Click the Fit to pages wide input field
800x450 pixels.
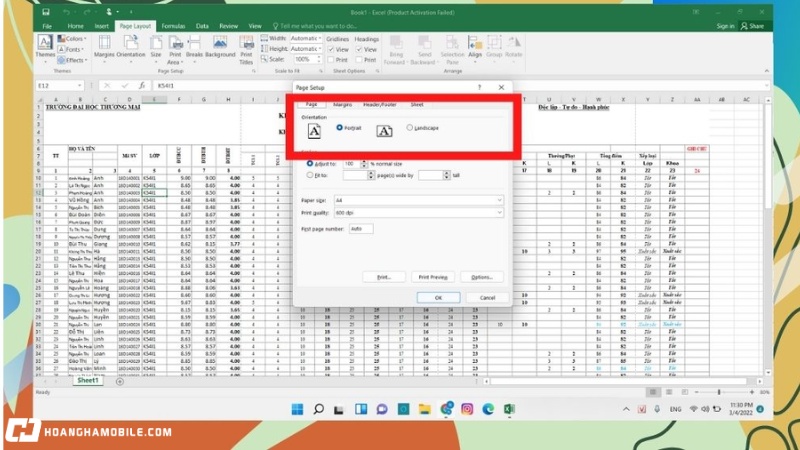(x=355, y=175)
